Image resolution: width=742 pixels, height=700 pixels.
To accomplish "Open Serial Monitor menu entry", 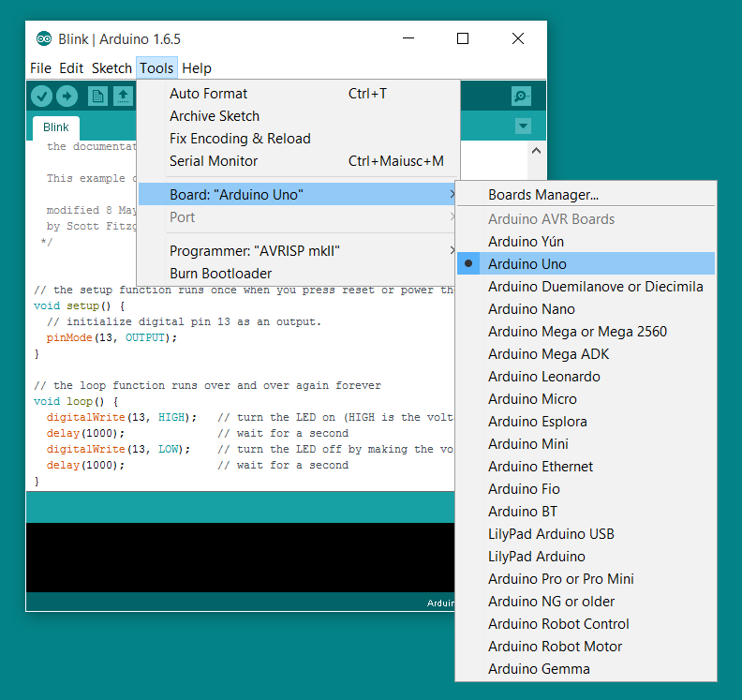I will pos(298,161).
